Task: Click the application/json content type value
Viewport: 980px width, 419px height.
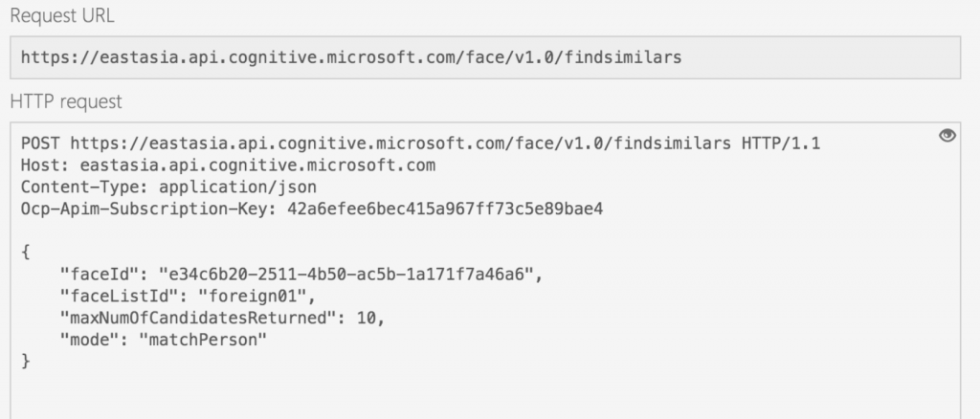Action: click(x=237, y=187)
